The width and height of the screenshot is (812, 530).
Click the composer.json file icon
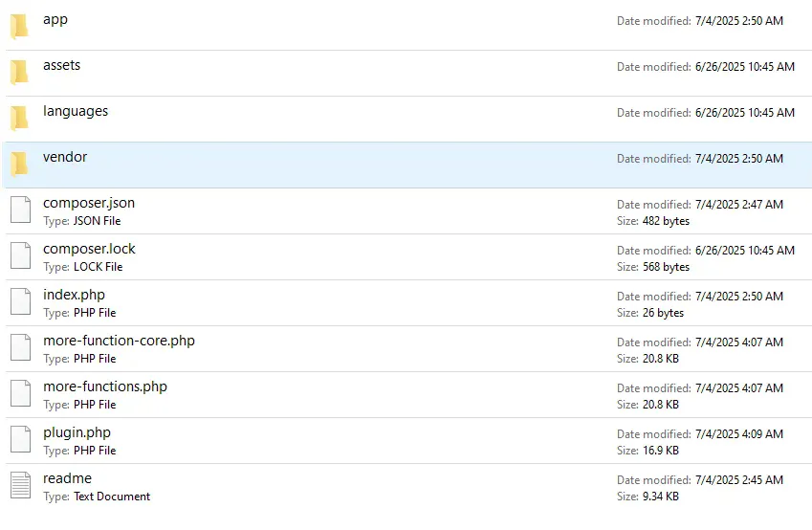[x=20, y=210]
